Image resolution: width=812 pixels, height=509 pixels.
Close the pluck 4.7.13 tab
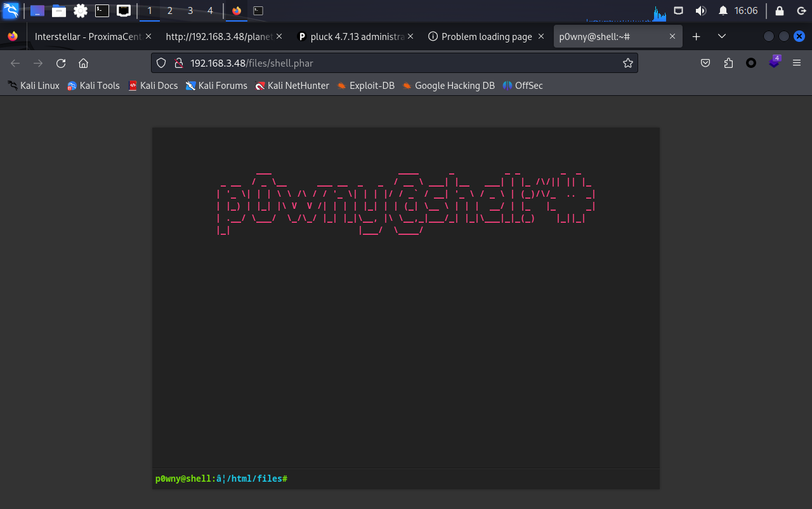[x=411, y=37]
